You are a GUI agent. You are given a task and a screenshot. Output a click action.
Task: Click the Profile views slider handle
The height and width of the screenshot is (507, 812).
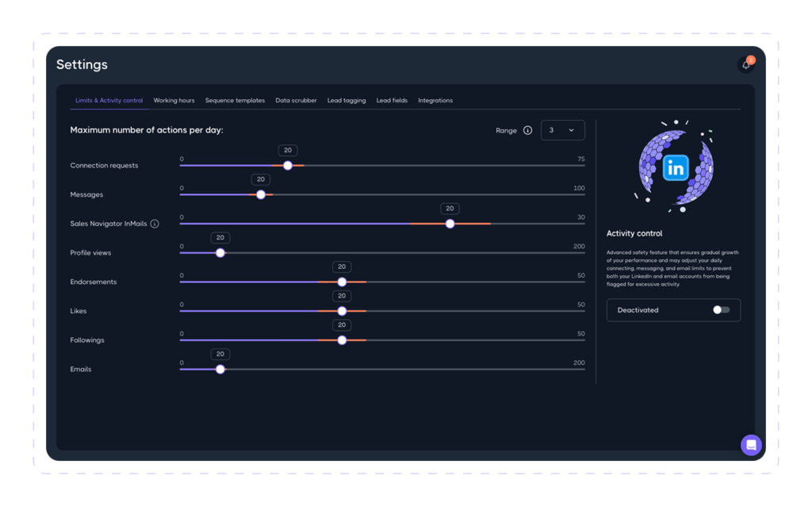click(x=220, y=253)
